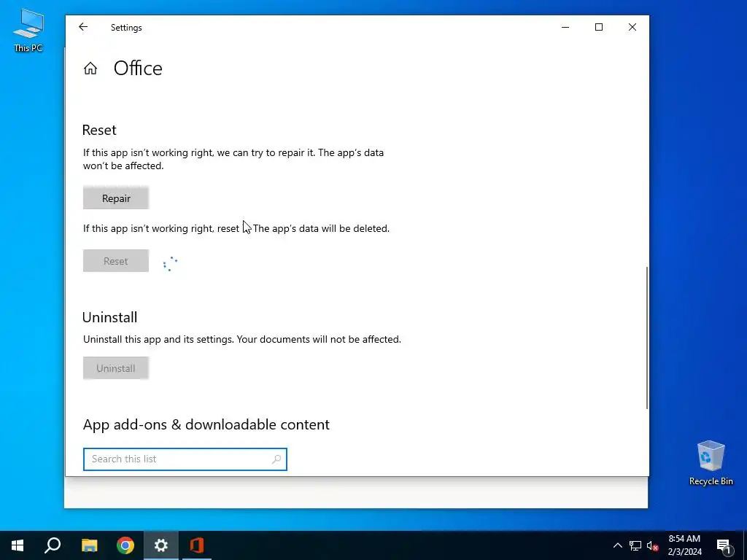Open Settings home via the house icon

[x=90, y=69]
